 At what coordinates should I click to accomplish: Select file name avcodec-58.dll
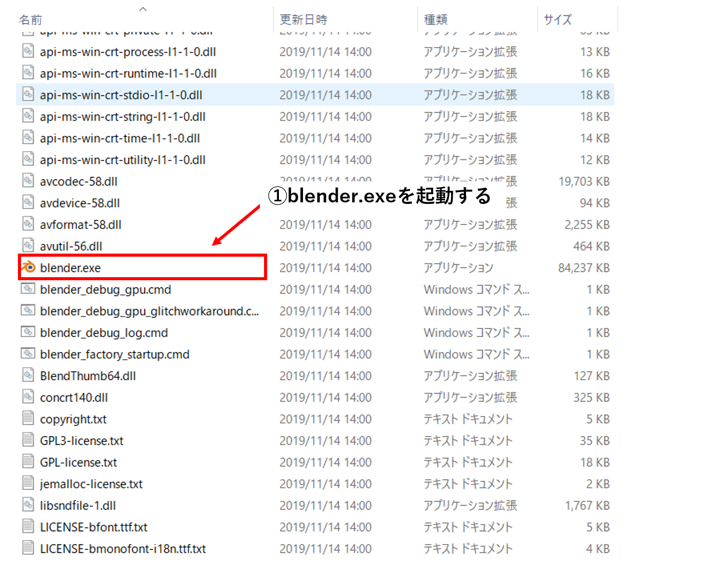(x=78, y=181)
